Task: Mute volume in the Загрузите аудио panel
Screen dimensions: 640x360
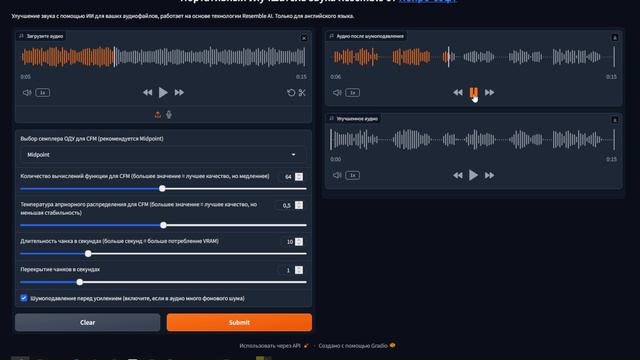Action: [27, 93]
